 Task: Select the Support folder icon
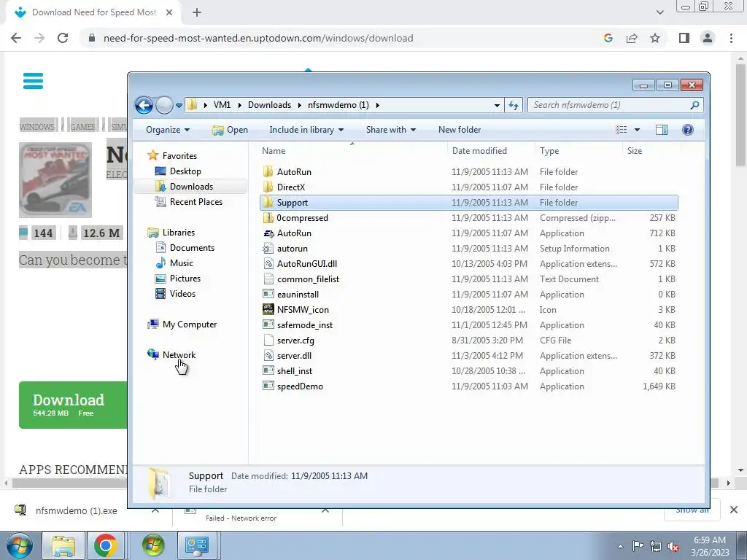pyautogui.click(x=268, y=203)
